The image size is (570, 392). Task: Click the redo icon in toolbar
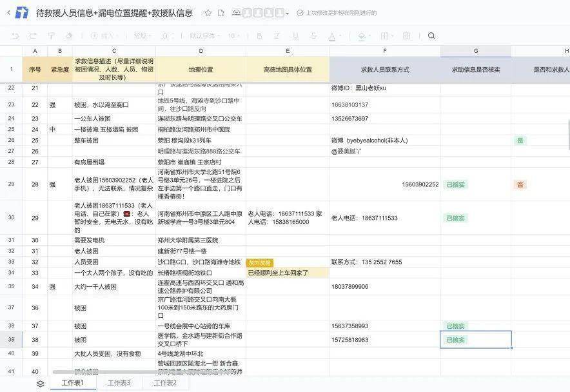[x=32, y=36]
